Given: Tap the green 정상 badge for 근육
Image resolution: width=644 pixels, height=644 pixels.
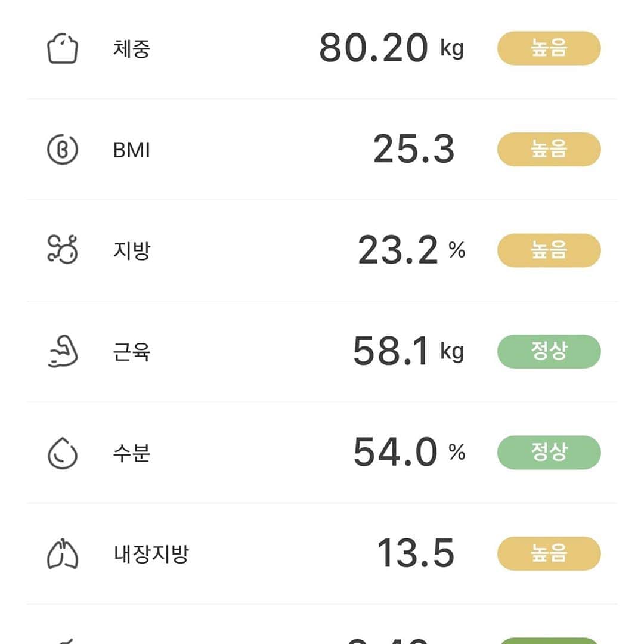Looking at the screenshot, I should (549, 351).
